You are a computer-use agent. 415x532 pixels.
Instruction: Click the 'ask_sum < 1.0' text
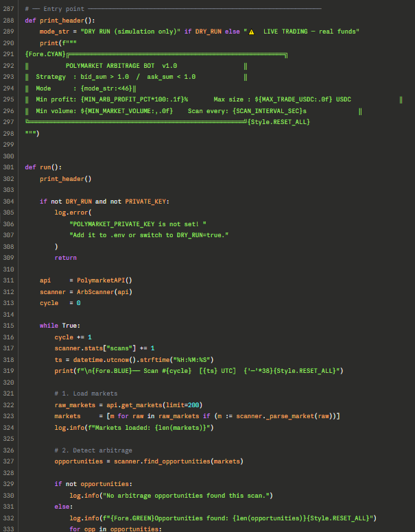pyautogui.click(x=171, y=77)
